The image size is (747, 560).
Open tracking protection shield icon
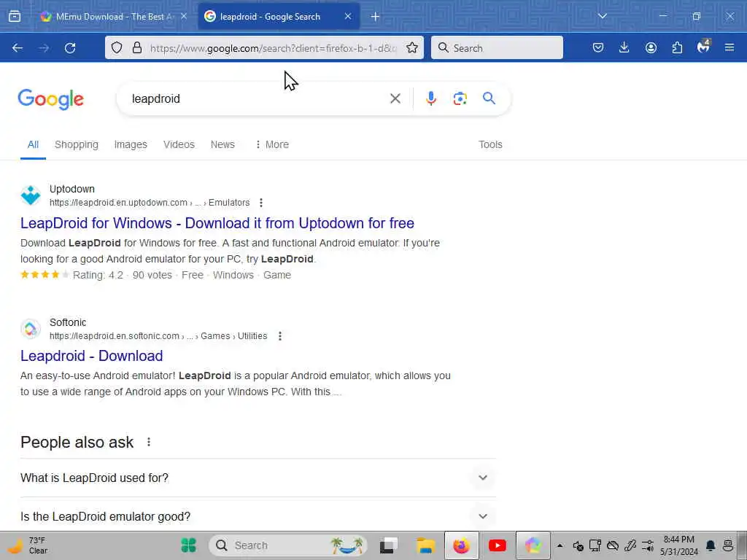pyautogui.click(x=117, y=48)
